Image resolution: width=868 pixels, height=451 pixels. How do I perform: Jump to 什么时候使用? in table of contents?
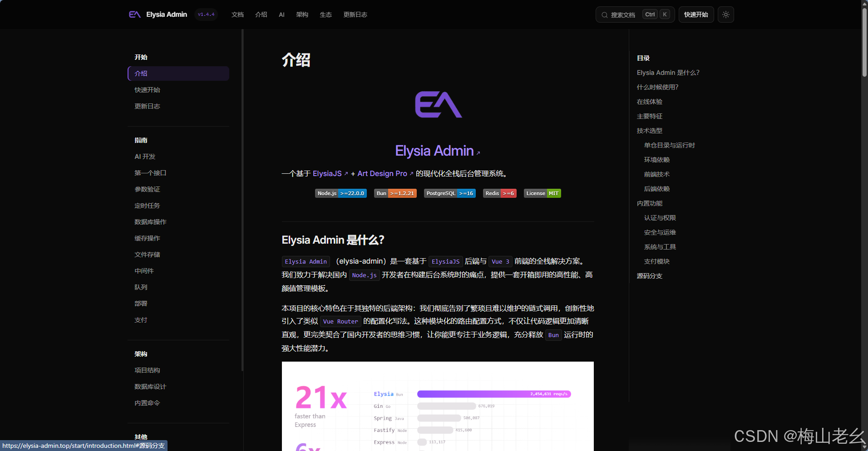657,87
